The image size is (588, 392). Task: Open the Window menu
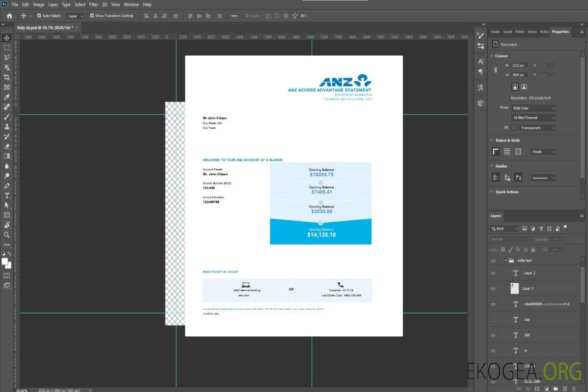pos(131,4)
